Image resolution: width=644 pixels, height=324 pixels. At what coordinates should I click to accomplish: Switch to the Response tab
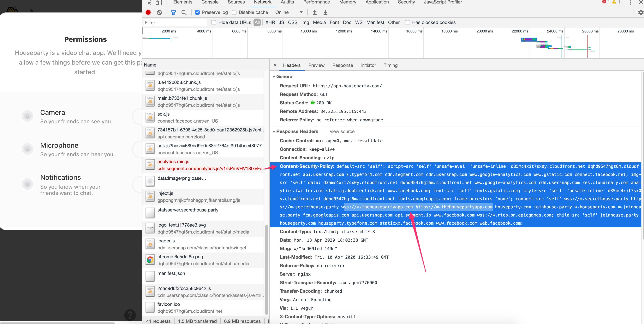(343, 65)
